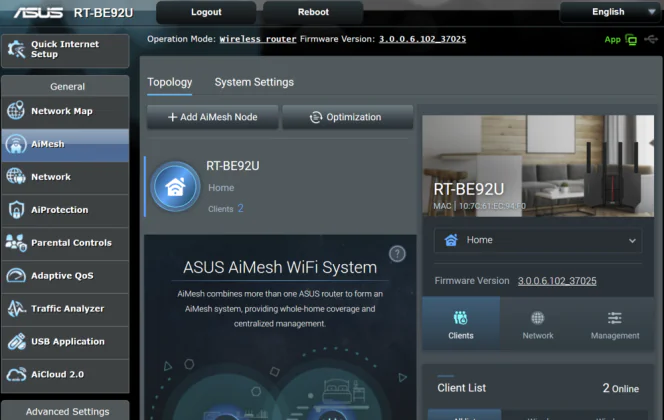Open the Wireless router operation mode link

[258, 39]
